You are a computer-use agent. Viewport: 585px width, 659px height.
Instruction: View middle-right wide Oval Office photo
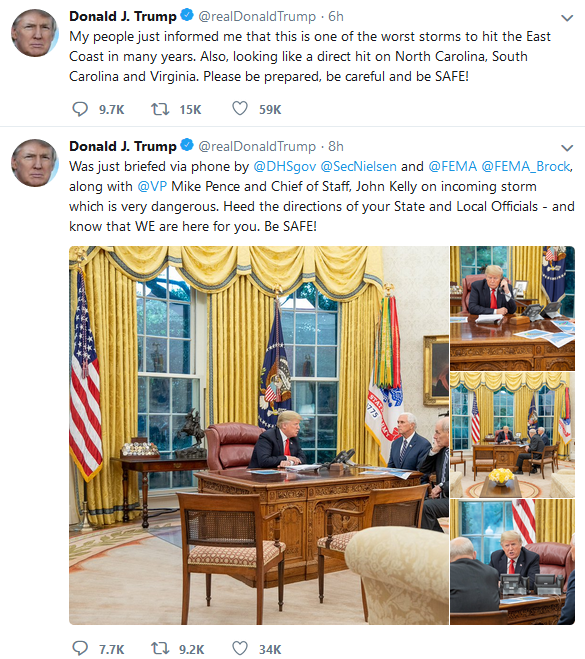point(512,435)
